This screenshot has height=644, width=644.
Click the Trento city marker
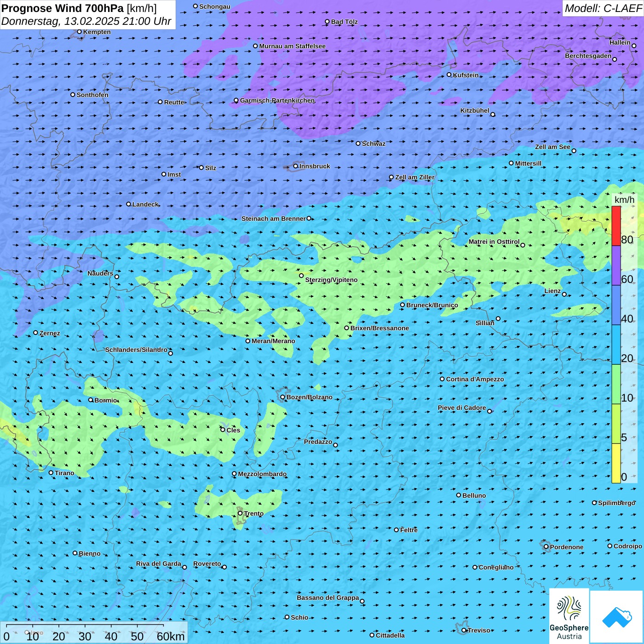tap(240, 513)
